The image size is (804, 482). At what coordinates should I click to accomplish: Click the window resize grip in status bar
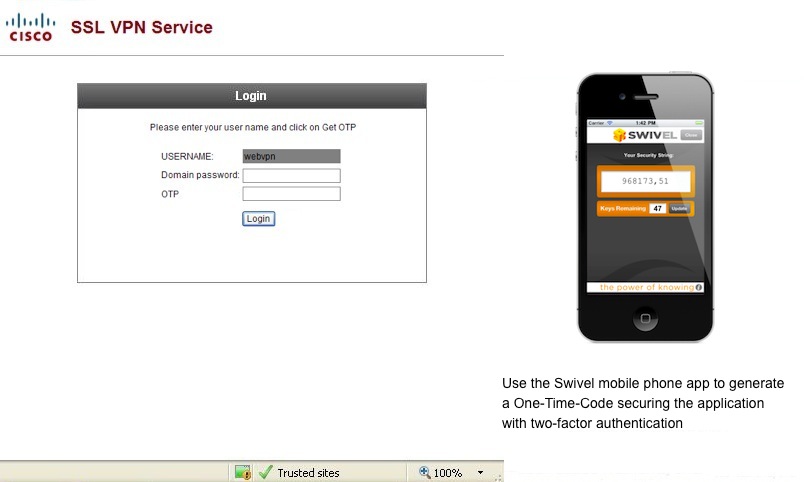click(498, 477)
